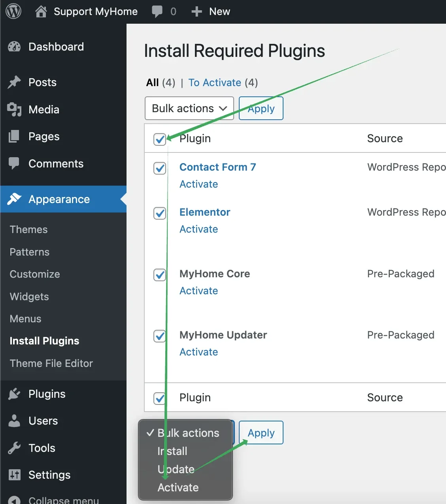Uncheck the MyHome Core checkbox
This screenshot has width=446, height=504.
pos(160,275)
